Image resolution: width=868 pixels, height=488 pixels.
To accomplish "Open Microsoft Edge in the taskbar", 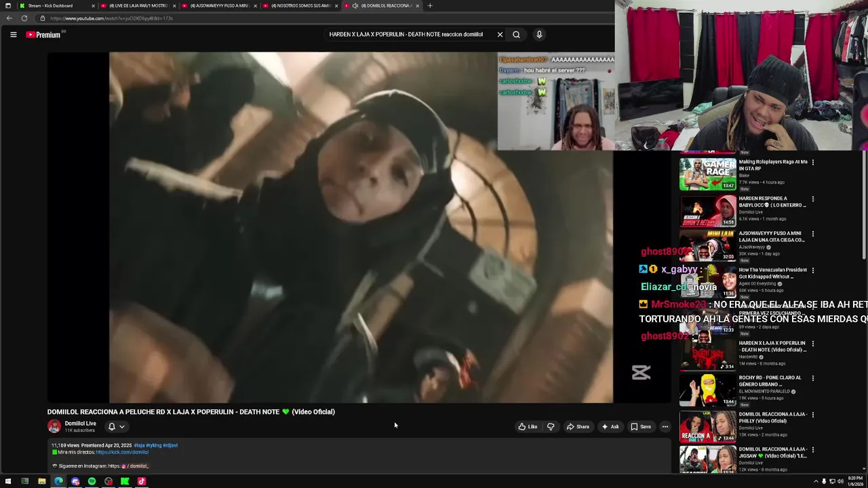I will pos(58,481).
